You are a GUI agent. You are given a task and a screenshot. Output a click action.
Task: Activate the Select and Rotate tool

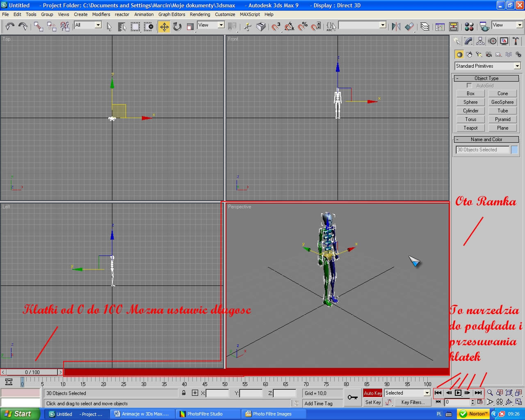[177, 27]
